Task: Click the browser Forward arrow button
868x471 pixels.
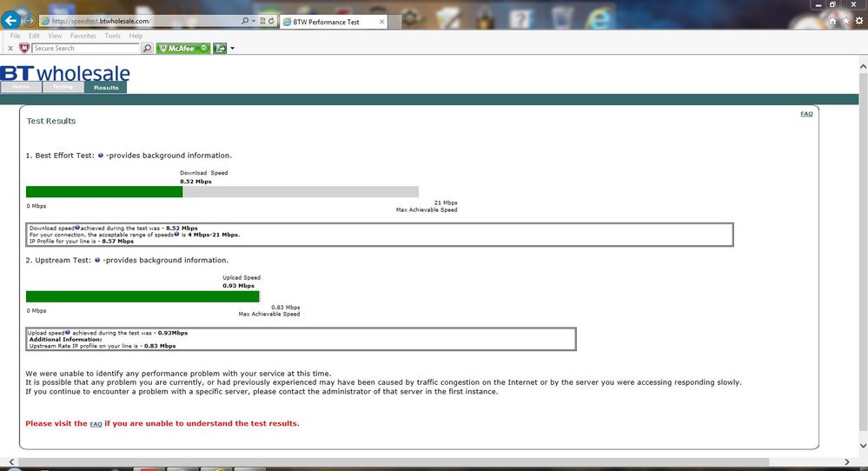Action: [30, 21]
